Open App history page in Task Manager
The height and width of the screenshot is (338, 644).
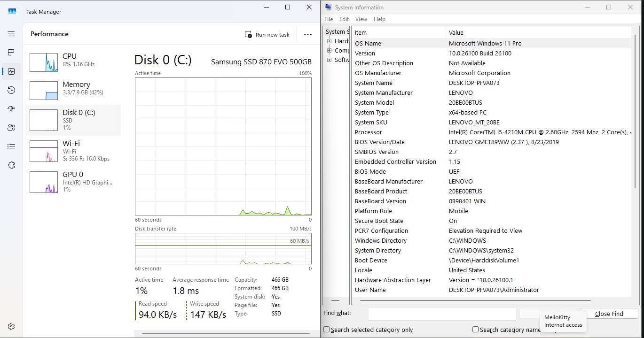pos(11,90)
